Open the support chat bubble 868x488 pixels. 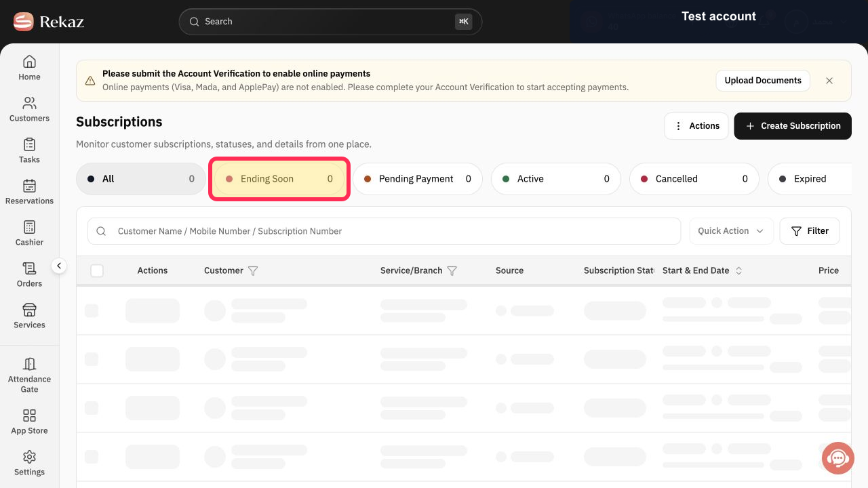click(837, 458)
